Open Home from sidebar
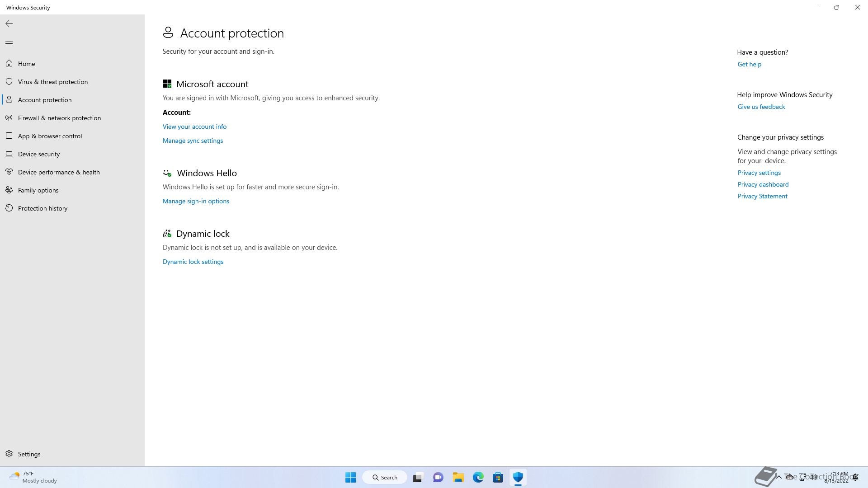 click(26, 64)
